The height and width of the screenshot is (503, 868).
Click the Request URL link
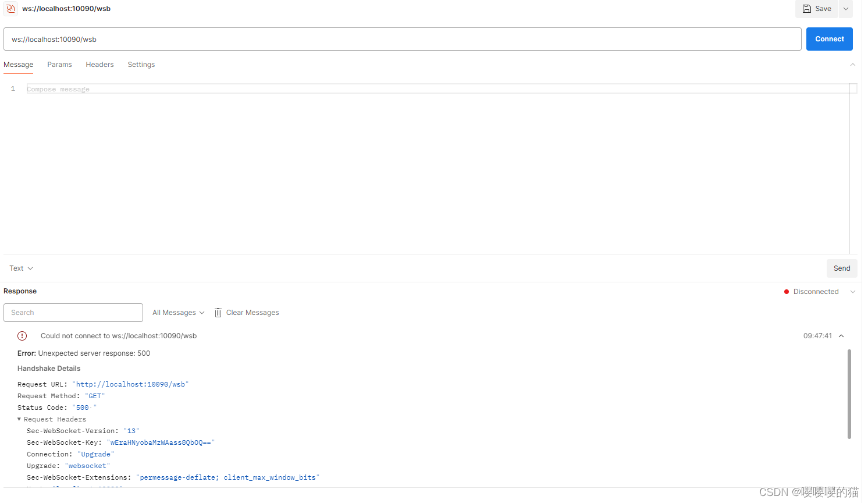[x=130, y=384]
